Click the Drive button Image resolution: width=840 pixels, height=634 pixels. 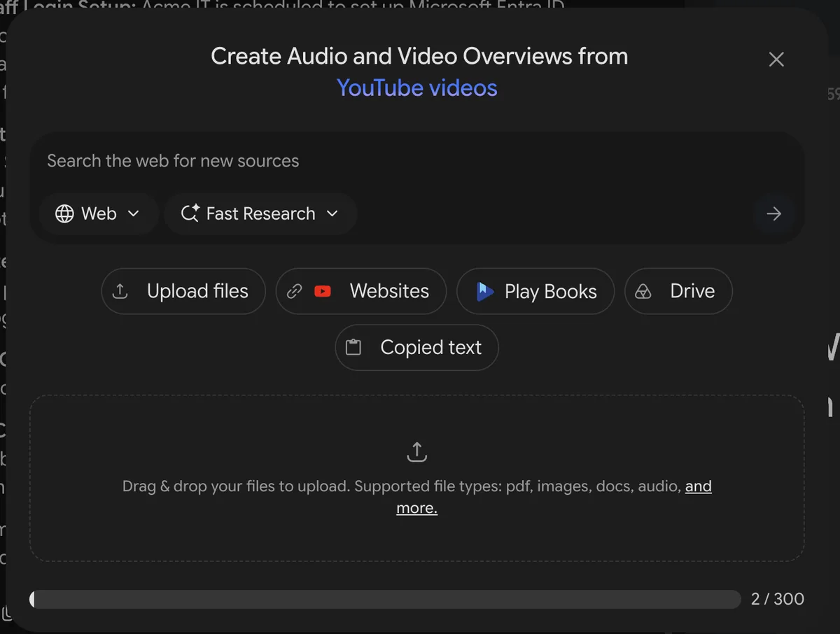[x=678, y=291]
